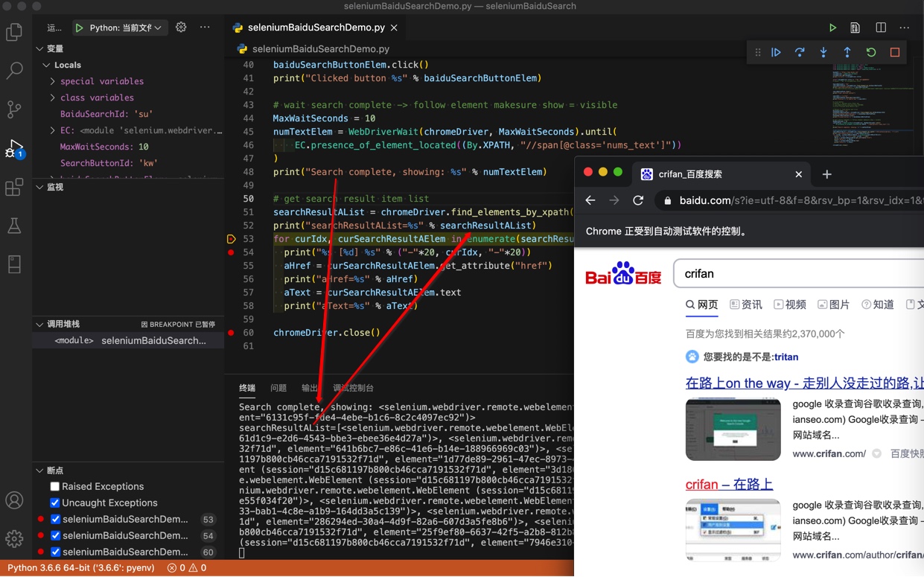Open the Manage gear in activity bar
Screen dimensions: 924x577
(14, 538)
